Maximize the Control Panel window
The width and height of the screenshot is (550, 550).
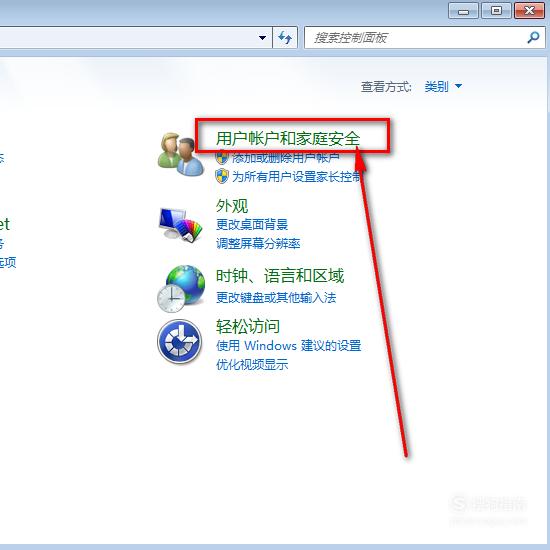pyautogui.click(x=496, y=11)
